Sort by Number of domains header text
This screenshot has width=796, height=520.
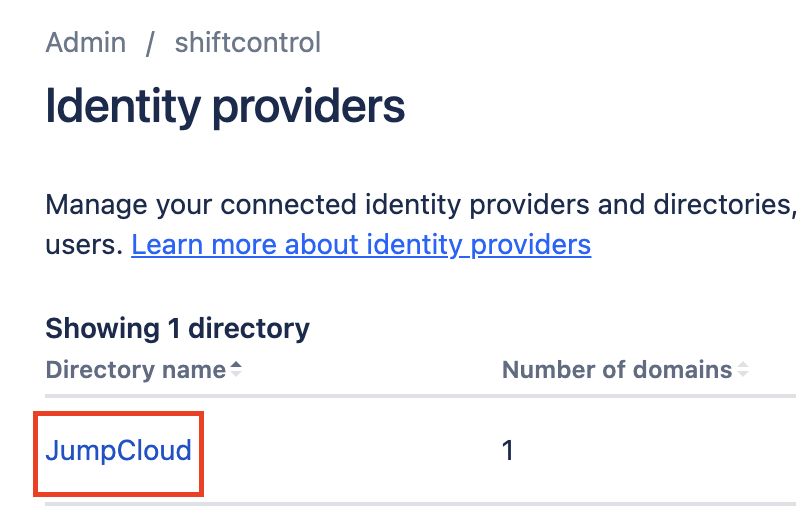pyautogui.click(x=617, y=370)
